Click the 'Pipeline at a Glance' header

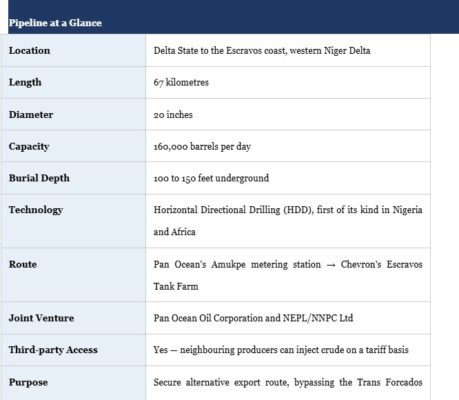pos(55,23)
